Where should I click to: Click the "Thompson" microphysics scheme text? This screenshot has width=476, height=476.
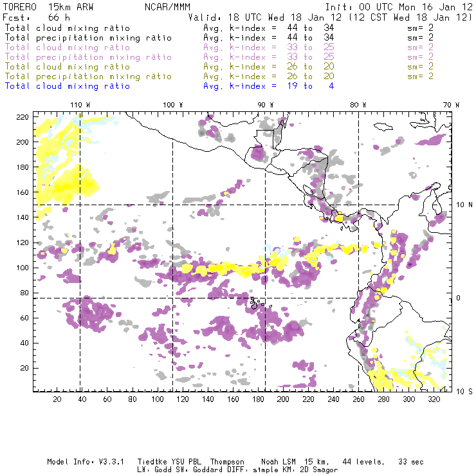(x=227, y=462)
